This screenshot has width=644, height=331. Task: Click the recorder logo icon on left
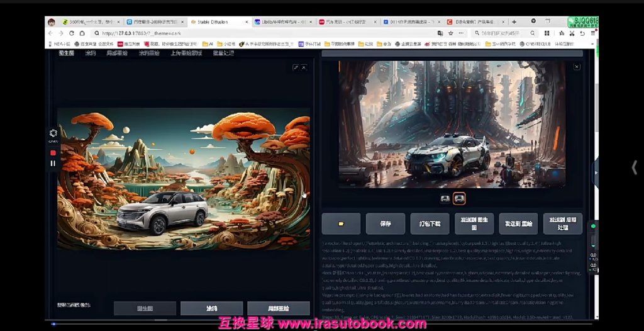(53, 133)
